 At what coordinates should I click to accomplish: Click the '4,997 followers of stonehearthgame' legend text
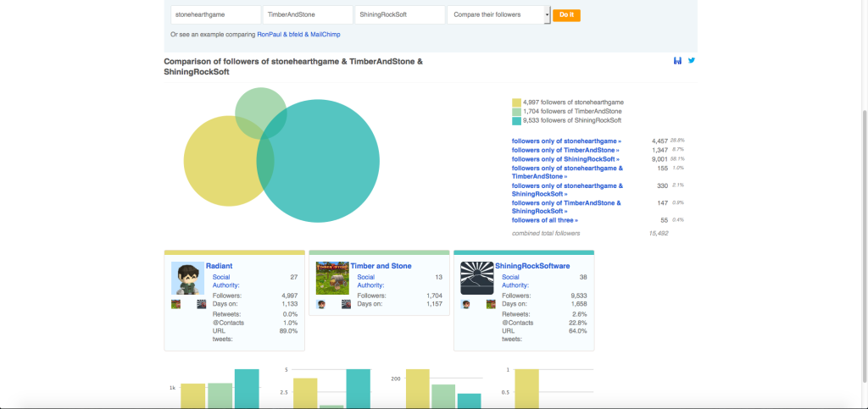click(573, 102)
